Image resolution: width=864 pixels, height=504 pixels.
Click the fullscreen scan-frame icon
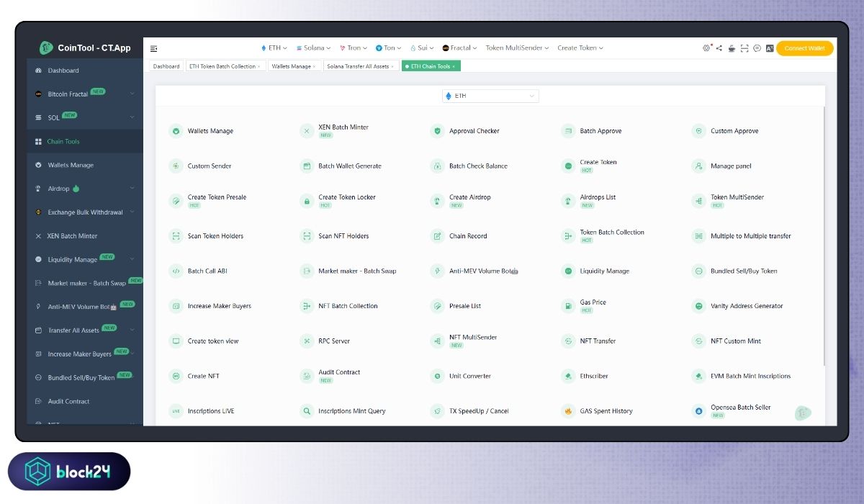tap(744, 48)
